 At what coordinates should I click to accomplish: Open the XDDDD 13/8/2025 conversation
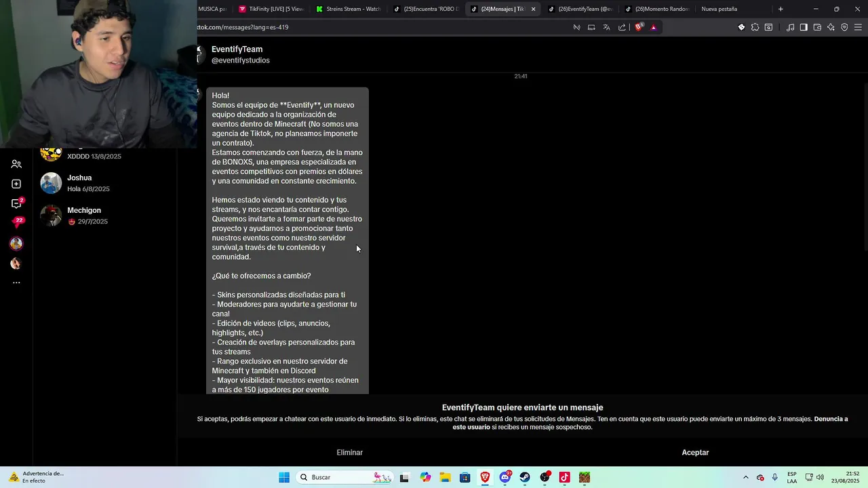pos(105,155)
